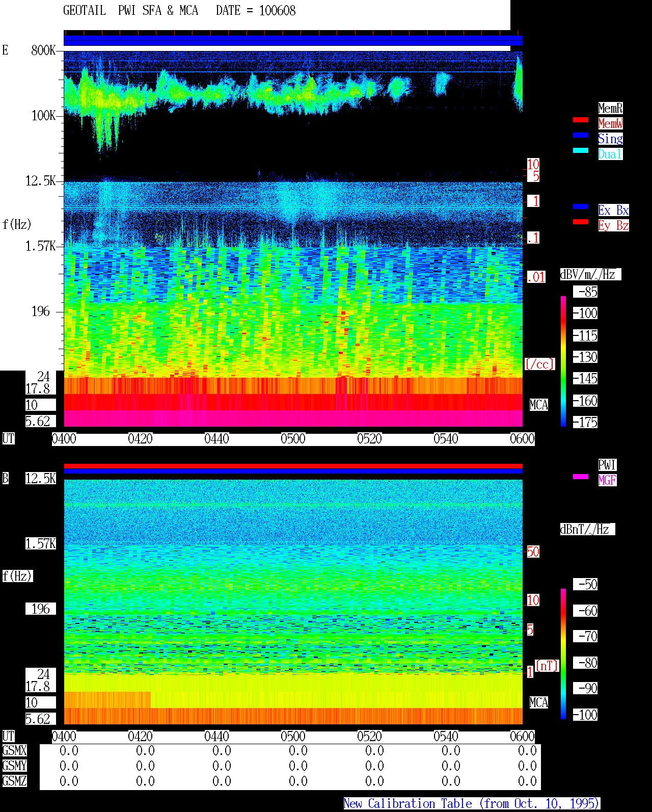Click the blue Ex Bx legend swatch

[581, 206]
